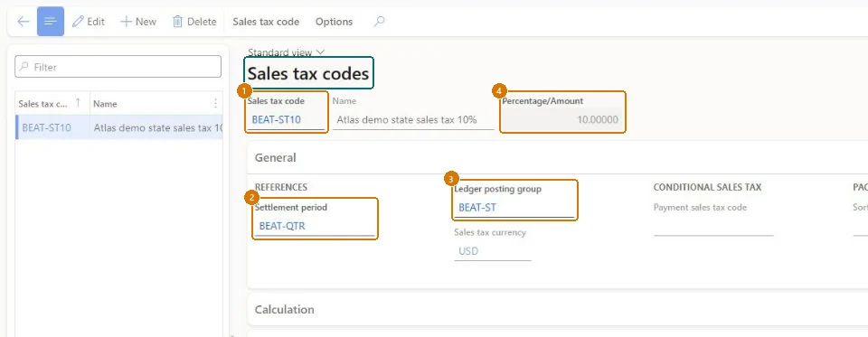Click the Percentage/Amount field

click(x=561, y=120)
